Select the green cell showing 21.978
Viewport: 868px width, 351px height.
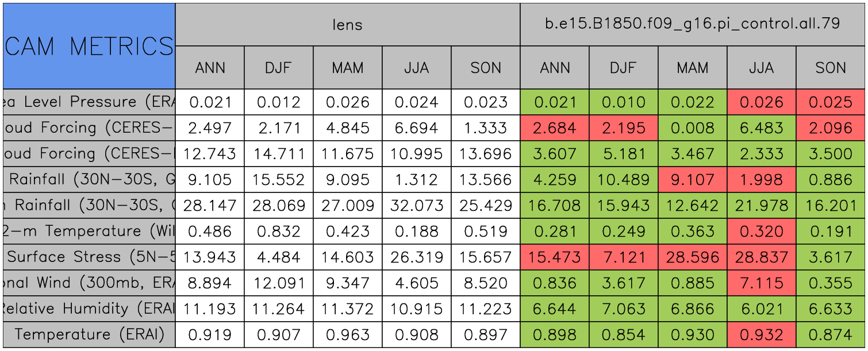(761, 206)
